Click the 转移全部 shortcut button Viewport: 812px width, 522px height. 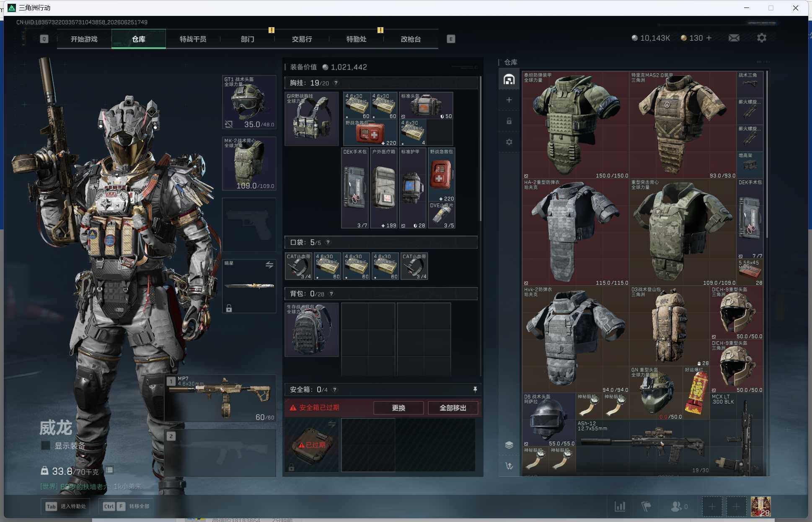click(126, 506)
